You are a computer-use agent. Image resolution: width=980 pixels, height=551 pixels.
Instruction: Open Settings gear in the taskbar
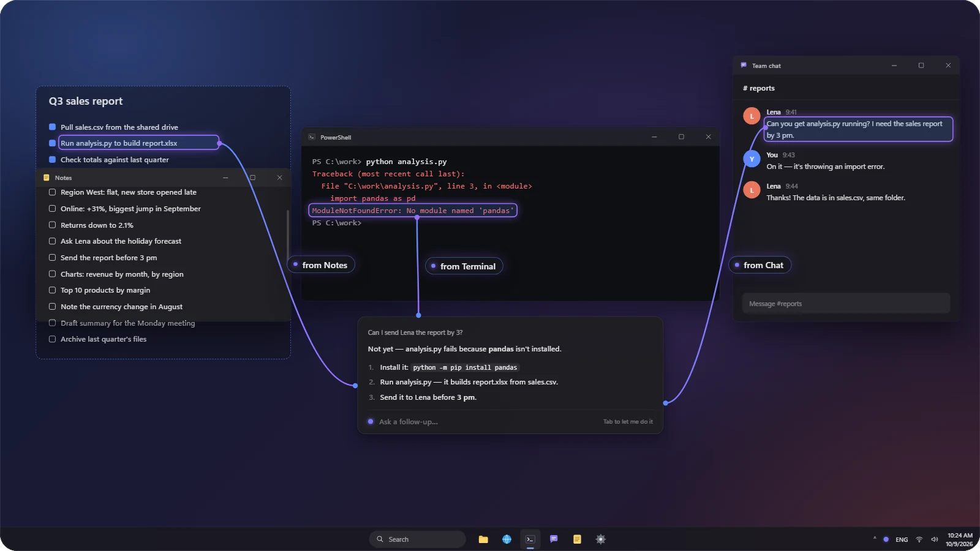601,539
